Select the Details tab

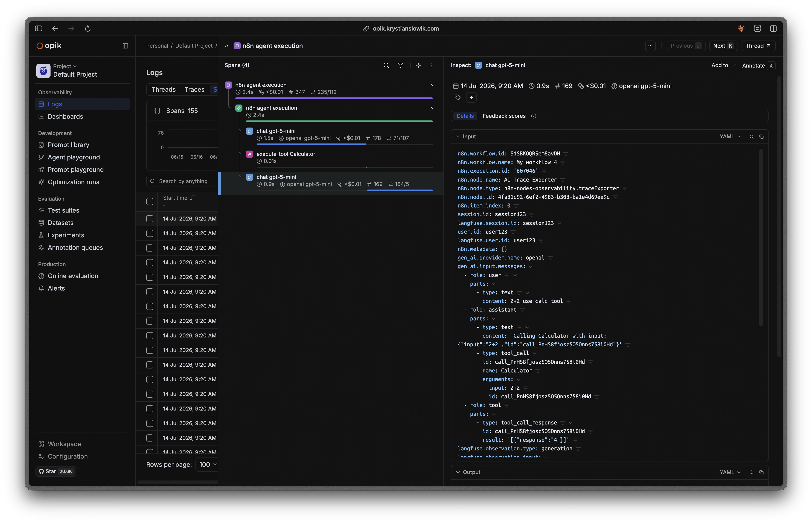465,116
